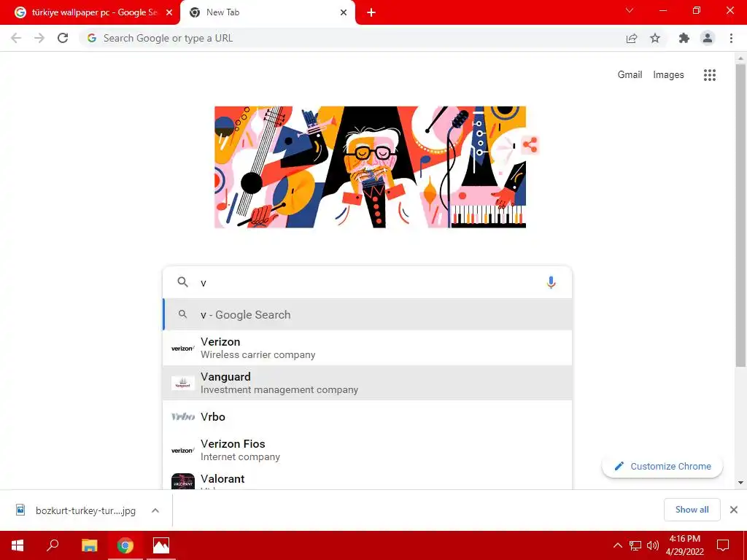The image size is (747, 560).
Task: Open the Chrome profile avatar
Action: 708,38
